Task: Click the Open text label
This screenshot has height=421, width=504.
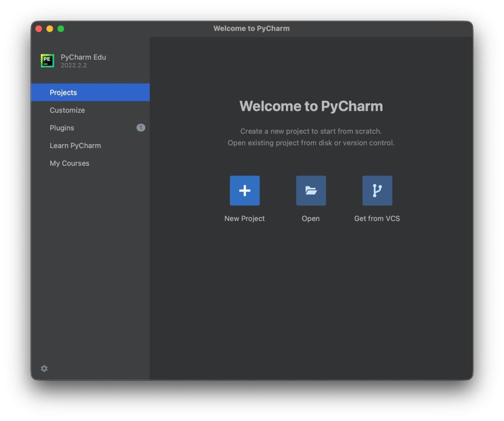Action: [311, 218]
